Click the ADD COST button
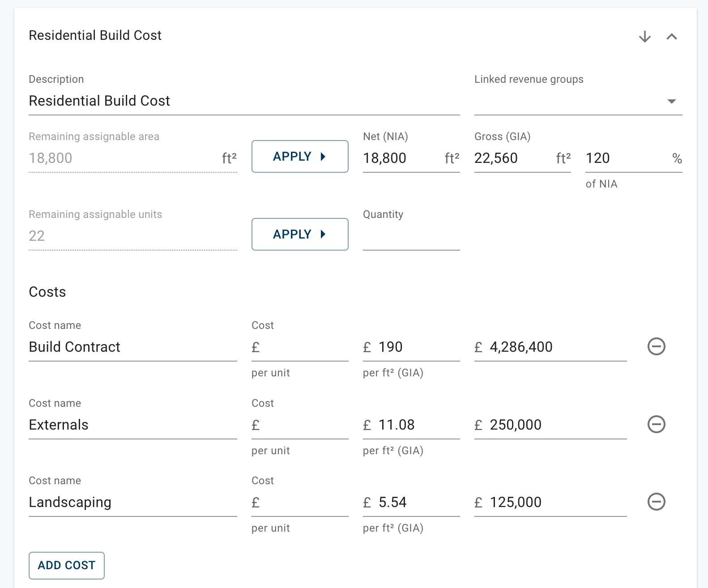The height and width of the screenshot is (588, 708). [x=67, y=566]
